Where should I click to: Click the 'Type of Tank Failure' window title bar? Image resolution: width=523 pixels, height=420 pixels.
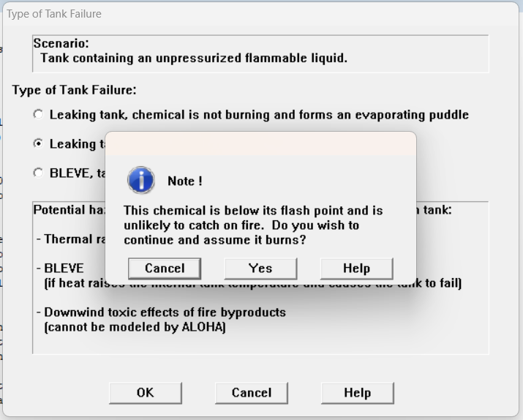coord(219,14)
